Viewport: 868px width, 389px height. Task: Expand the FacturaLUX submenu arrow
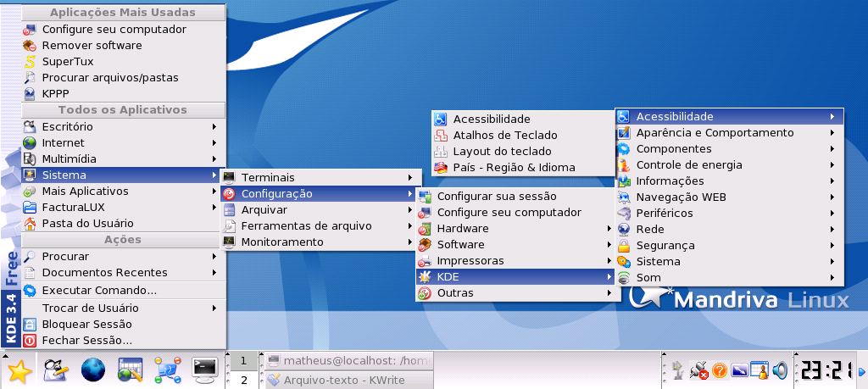point(214,207)
